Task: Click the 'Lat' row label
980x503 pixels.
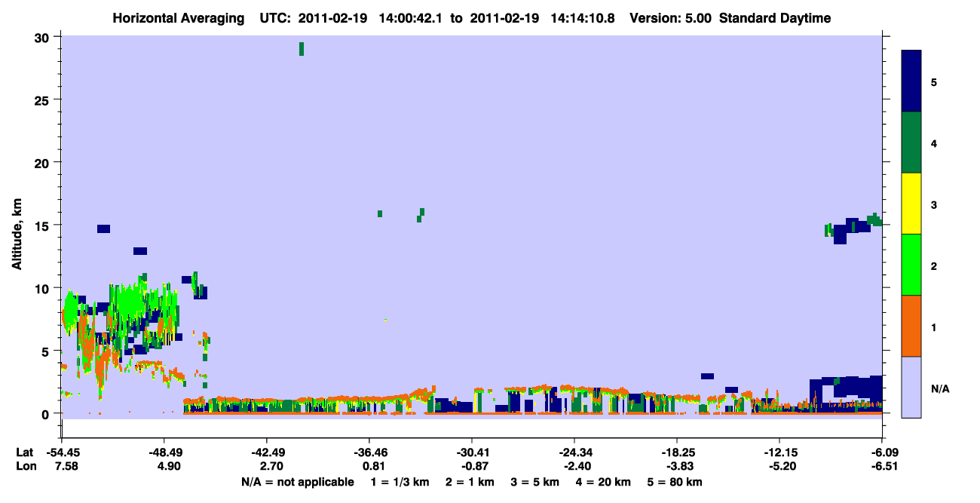Action: coord(25,452)
